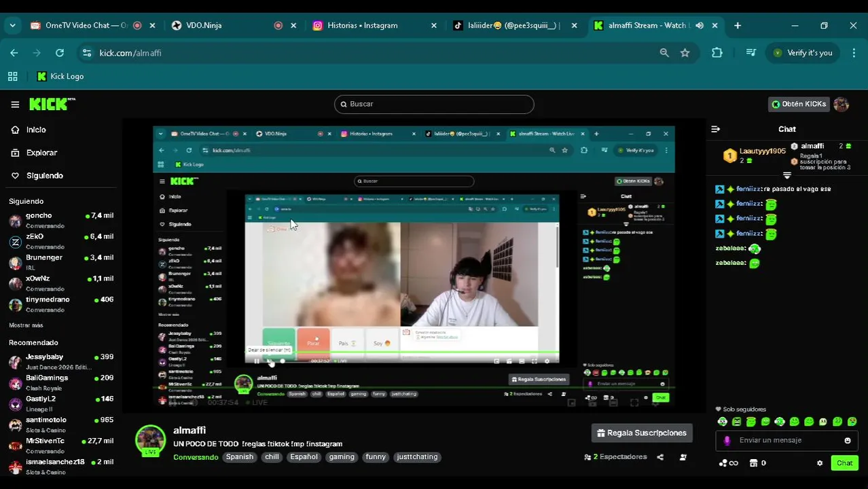Click the almaffi streamer avatar below video
Viewport: 868px width, 489px height.
[x=150, y=440]
